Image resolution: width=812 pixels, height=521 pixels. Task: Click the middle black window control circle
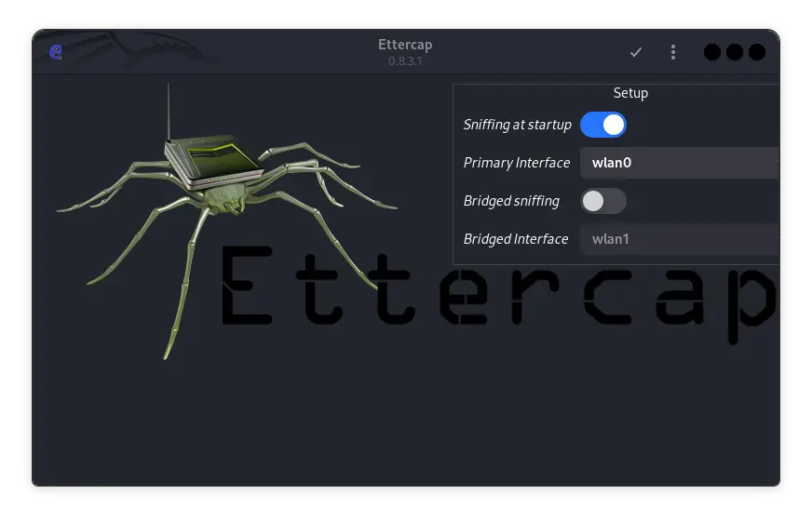(735, 52)
